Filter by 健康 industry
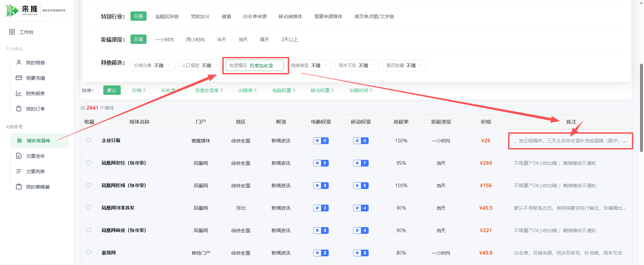This screenshot has width=644, height=265. tap(226, 16)
